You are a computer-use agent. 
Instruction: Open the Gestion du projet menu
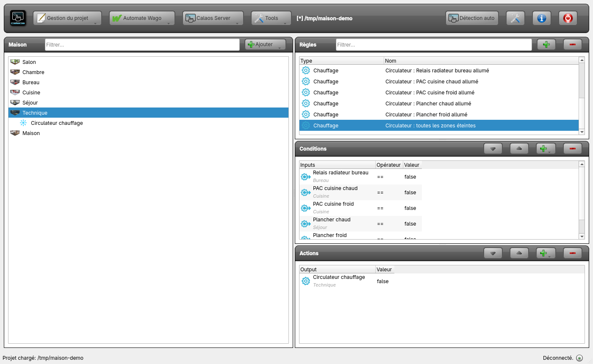pyautogui.click(x=67, y=18)
